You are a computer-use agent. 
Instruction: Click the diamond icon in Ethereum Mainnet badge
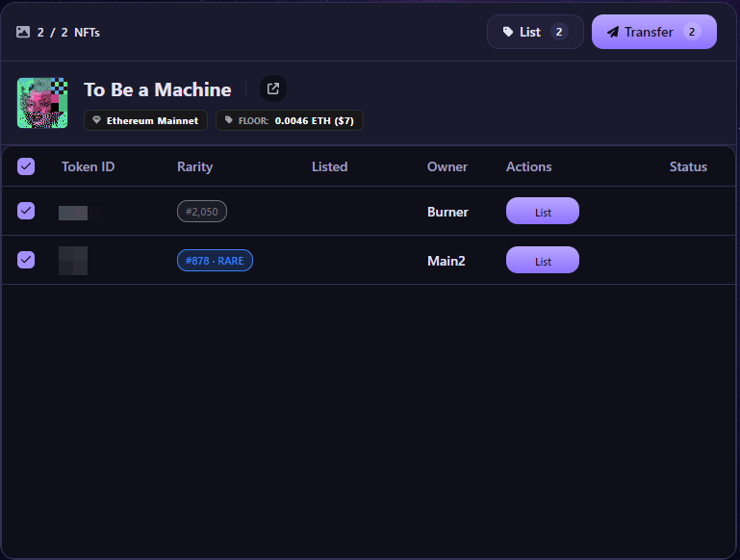tap(97, 120)
